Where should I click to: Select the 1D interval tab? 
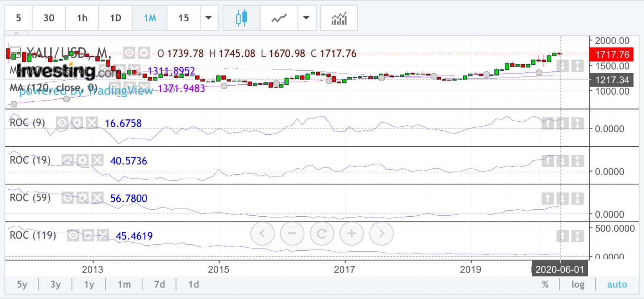(116, 18)
